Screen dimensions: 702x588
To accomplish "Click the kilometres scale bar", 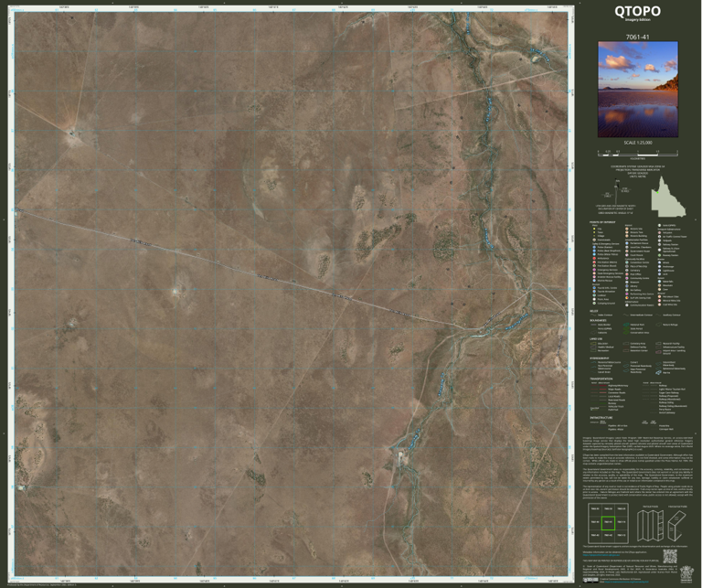I will click(638, 153).
